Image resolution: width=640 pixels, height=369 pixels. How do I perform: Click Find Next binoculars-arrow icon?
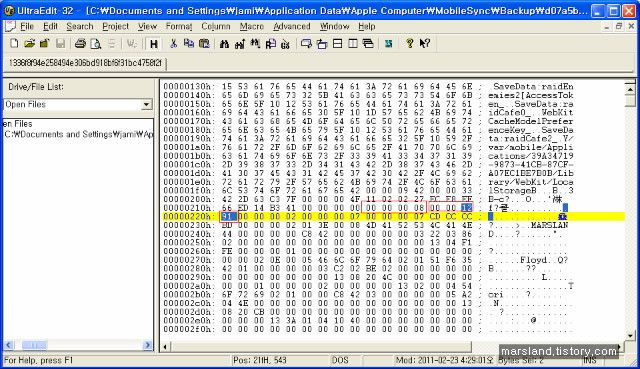pos(240,43)
